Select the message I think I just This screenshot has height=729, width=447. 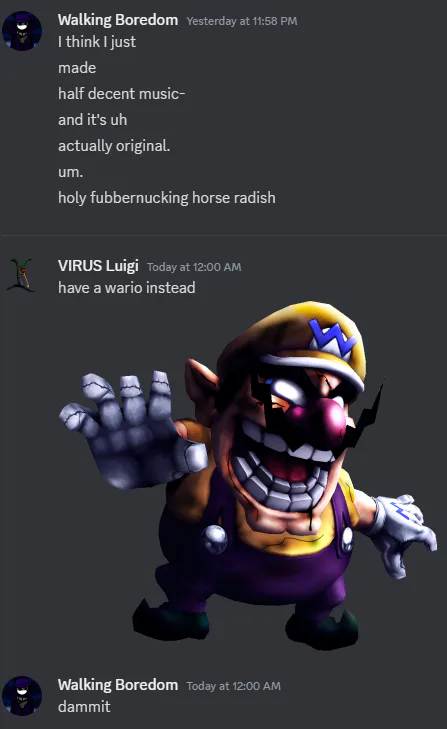pyautogui.click(x=97, y=42)
